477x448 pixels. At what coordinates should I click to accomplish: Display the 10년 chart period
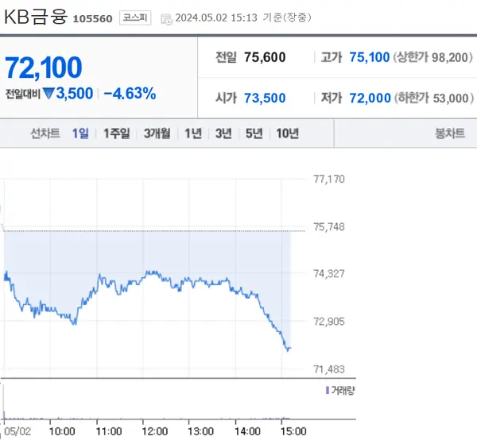tap(287, 133)
